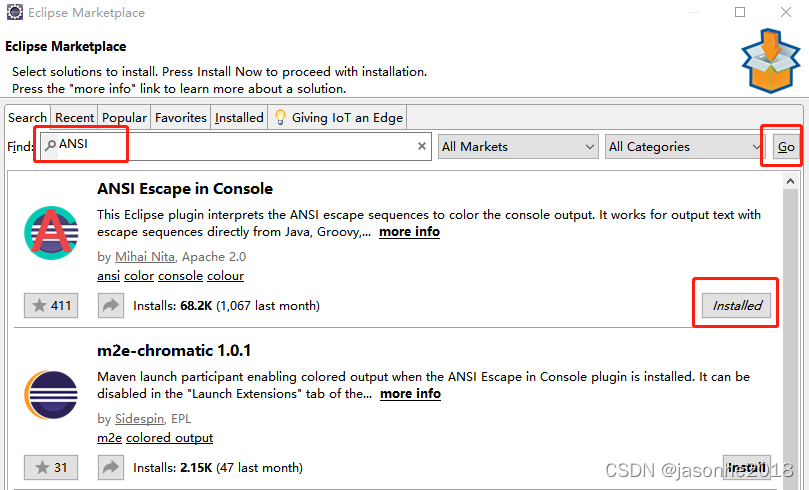
Task: Click the Installed button for ANSI Escape
Action: (736, 305)
